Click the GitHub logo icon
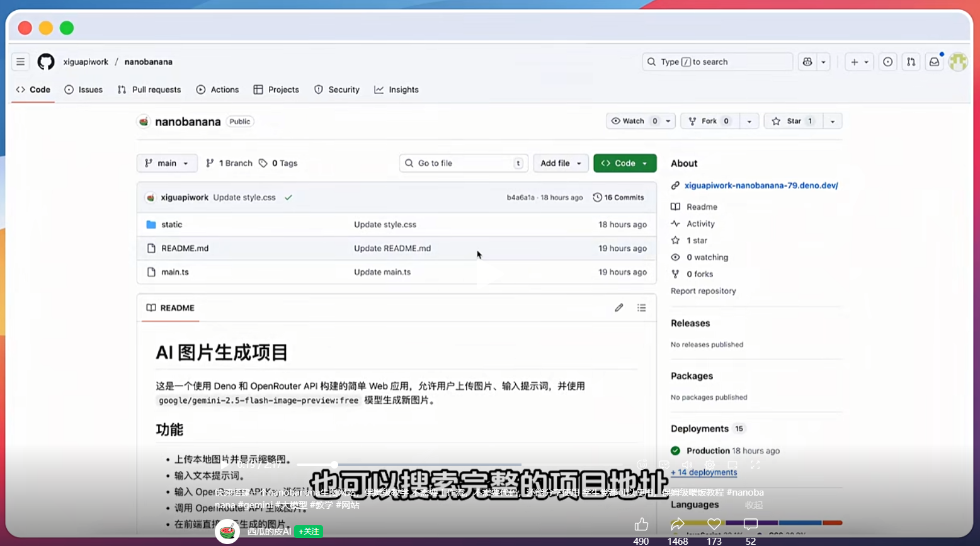 (x=46, y=62)
